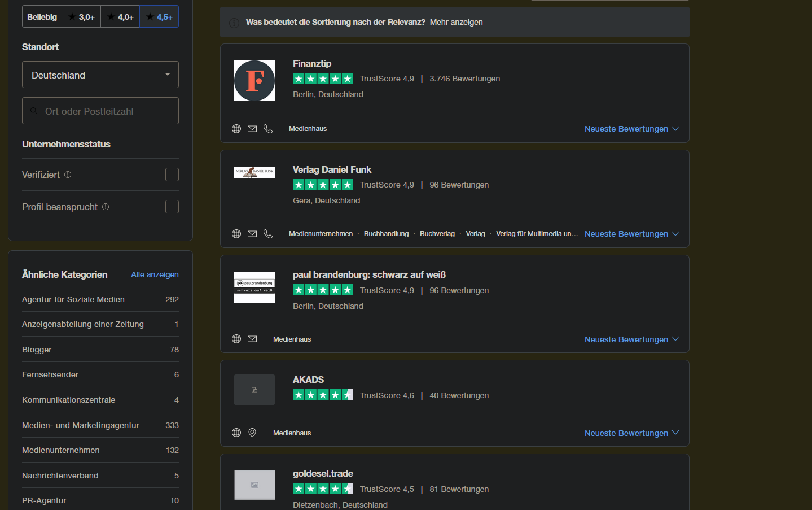Open paul brandenburg website globe icon
Image resolution: width=812 pixels, height=510 pixels.
236,339
